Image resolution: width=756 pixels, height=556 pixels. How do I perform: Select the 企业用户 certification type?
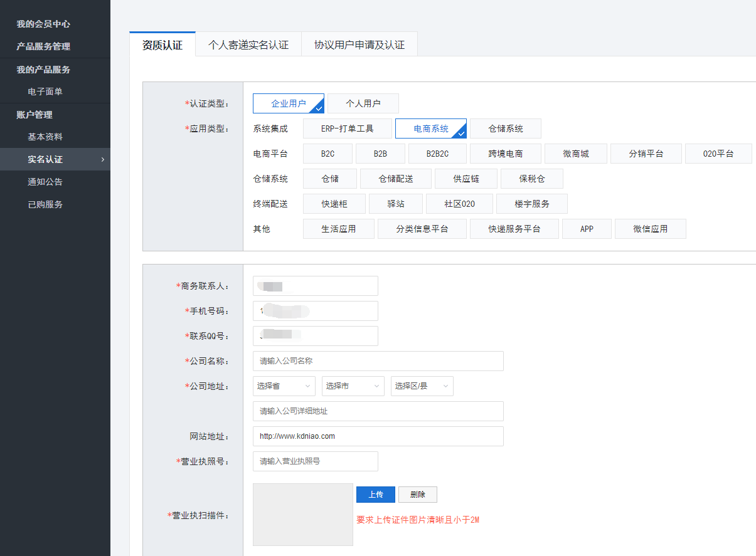point(288,103)
